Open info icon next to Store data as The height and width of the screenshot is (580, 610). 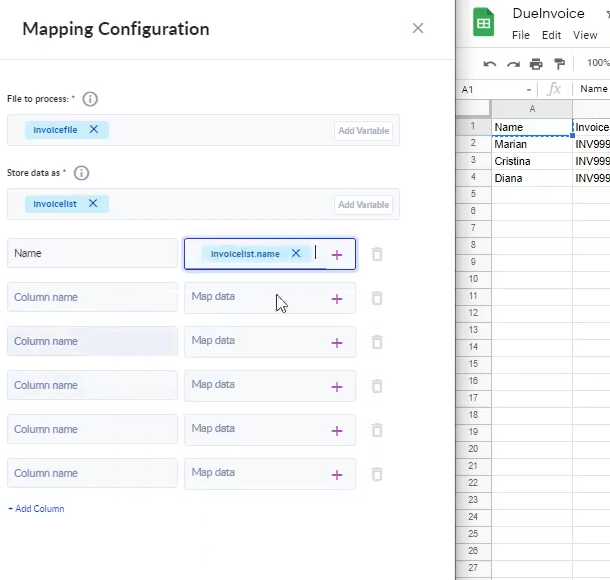[x=81, y=173]
